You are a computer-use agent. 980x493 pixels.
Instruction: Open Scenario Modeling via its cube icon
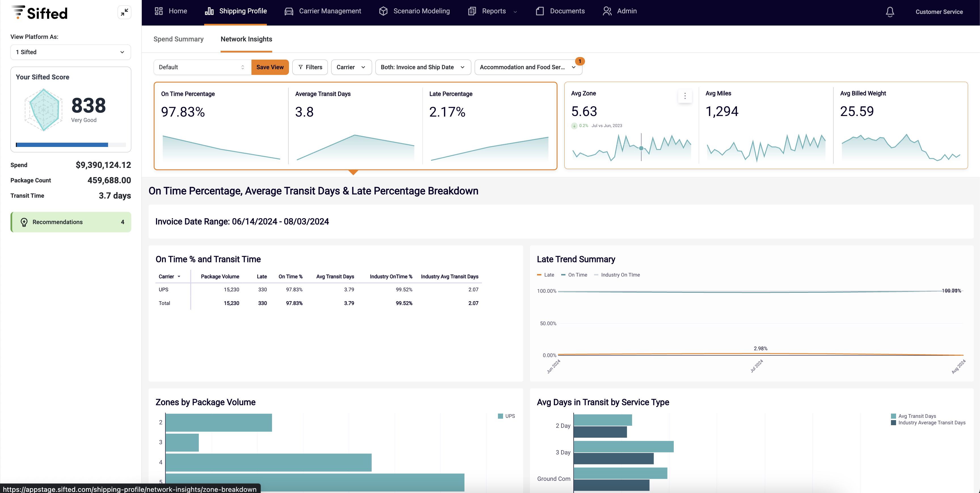click(383, 11)
